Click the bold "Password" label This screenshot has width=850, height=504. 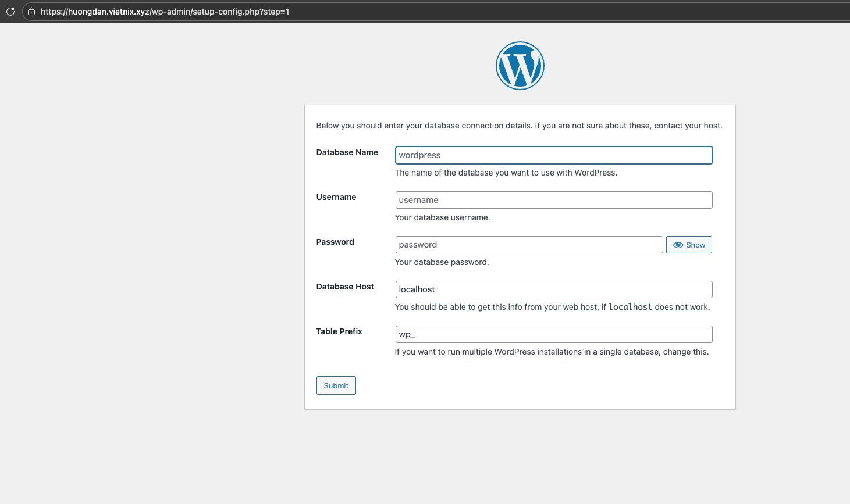[335, 242]
